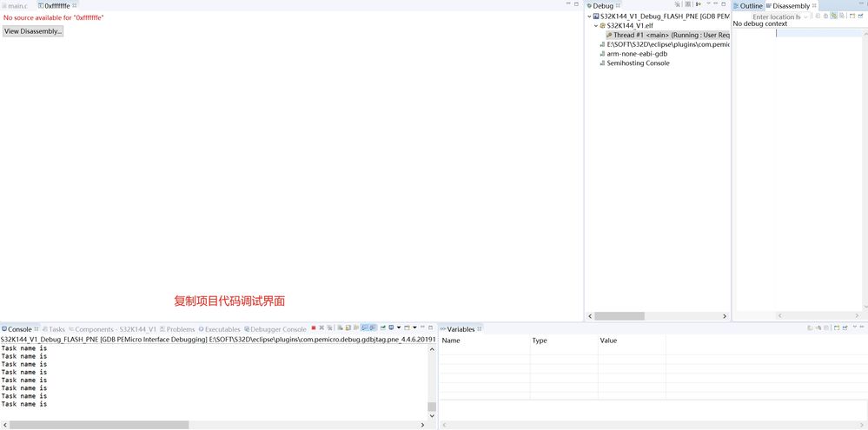The image size is (868, 430).
Task: Collapse the S32K144_V1_Debug_FLASH_PNE launch node
Action: 590,17
